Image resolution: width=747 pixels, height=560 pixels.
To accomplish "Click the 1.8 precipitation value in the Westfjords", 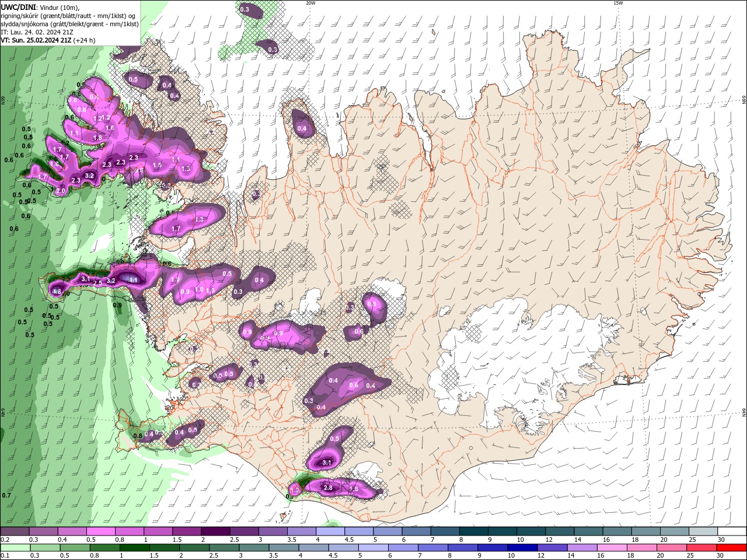I will pyautogui.click(x=98, y=138).
